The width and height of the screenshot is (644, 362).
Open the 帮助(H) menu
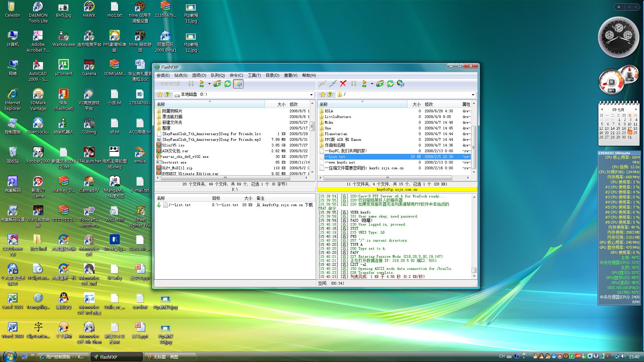click(309, 75)
